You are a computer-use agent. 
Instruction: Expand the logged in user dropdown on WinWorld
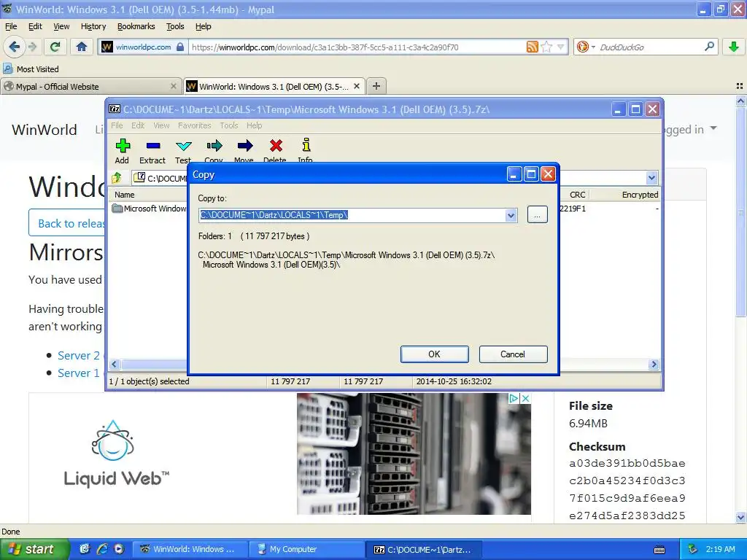pos(713,128)
